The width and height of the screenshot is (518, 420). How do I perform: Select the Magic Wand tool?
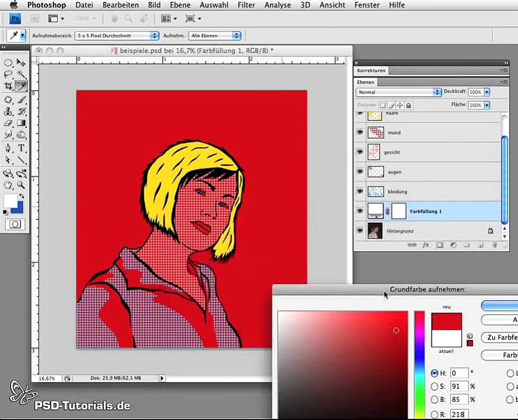pyautogui.click(x=21, y=74)
